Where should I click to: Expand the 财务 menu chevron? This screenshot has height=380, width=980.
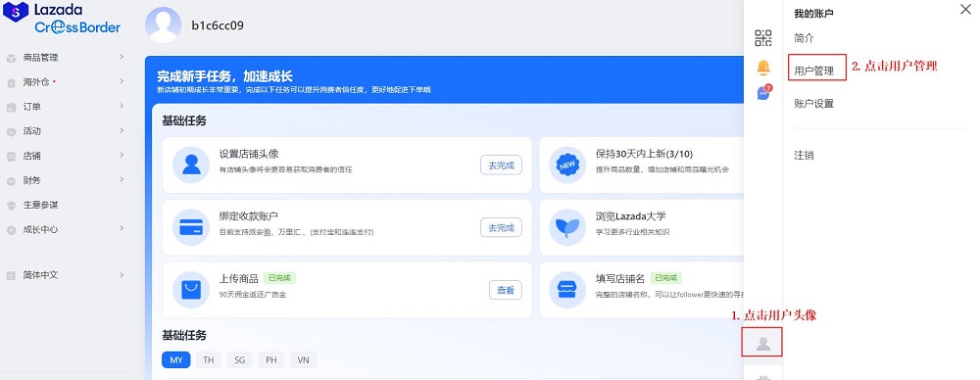click(x=122, y=179)
